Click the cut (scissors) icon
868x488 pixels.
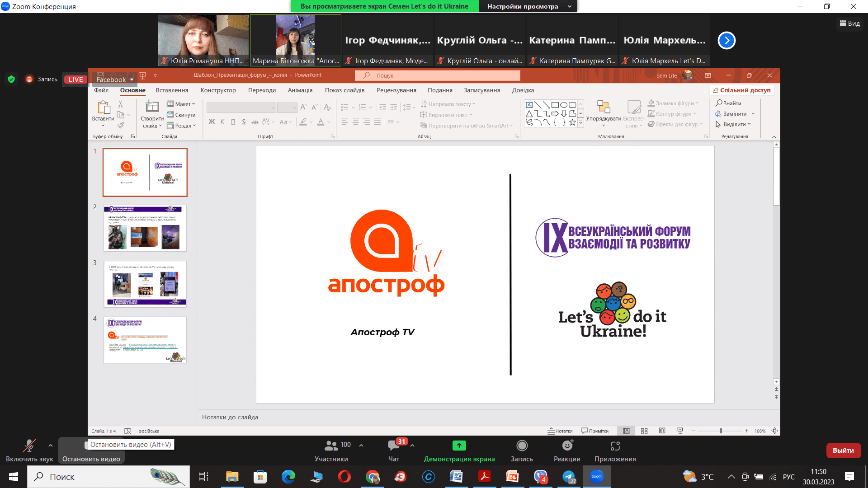[x=120, y=104]
